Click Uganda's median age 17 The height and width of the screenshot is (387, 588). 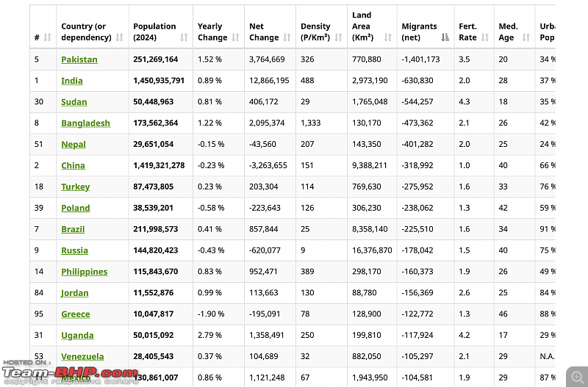coord(503,336)
